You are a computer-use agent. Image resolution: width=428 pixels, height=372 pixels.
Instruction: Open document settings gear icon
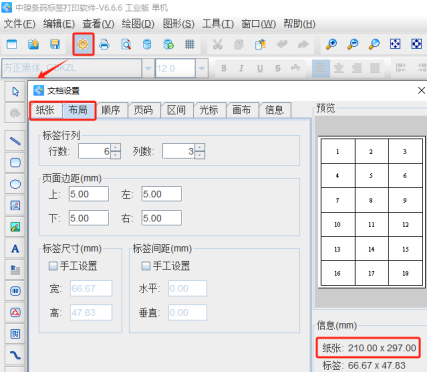point(83,44)
